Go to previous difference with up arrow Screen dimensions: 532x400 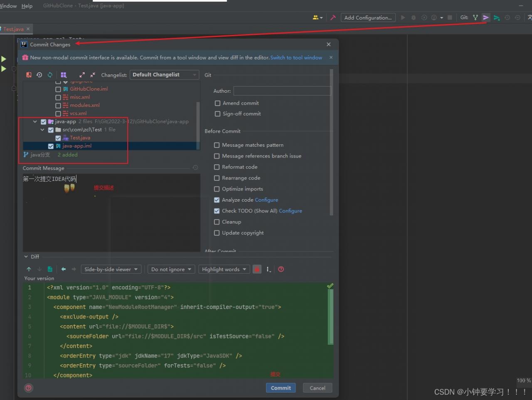coord(29,269)
